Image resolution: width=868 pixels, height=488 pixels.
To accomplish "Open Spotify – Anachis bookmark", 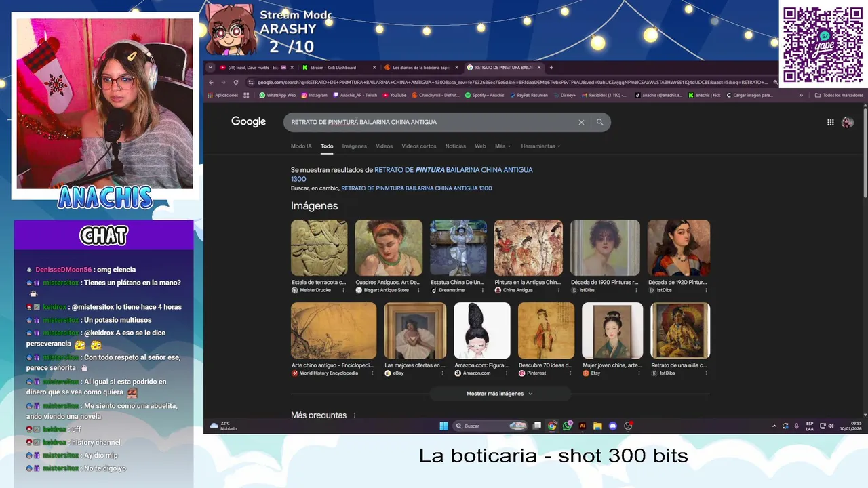I will [x=484, y=96].
